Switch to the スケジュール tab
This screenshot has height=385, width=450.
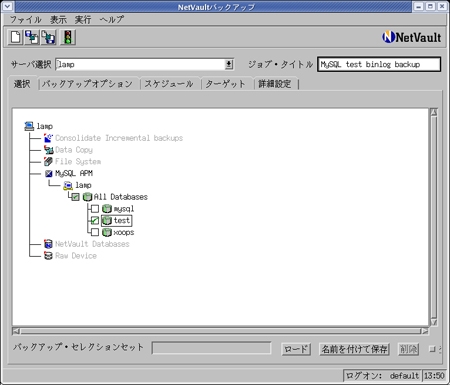point(169,84)
